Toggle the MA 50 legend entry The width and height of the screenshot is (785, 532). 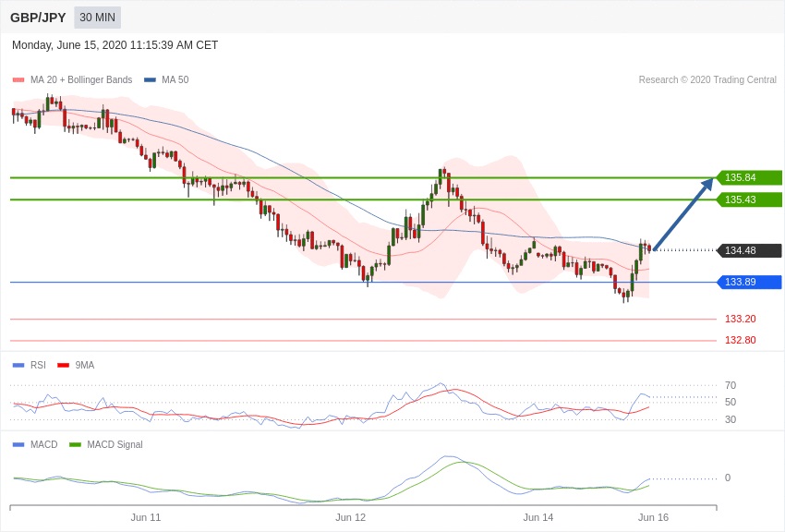pyautogui.click(x=166, y=80)
